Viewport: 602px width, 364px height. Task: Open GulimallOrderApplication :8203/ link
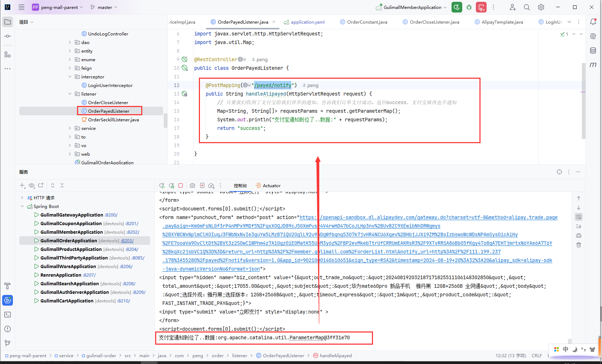coord(127,241)
